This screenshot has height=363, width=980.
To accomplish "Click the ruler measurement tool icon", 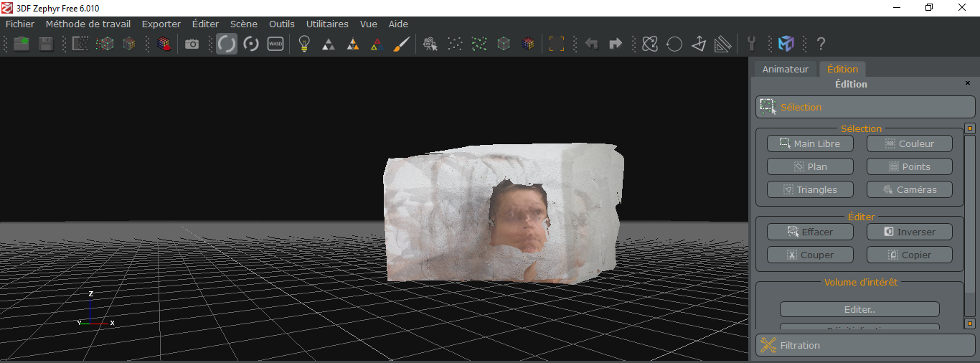I will (x=722, y=44).
